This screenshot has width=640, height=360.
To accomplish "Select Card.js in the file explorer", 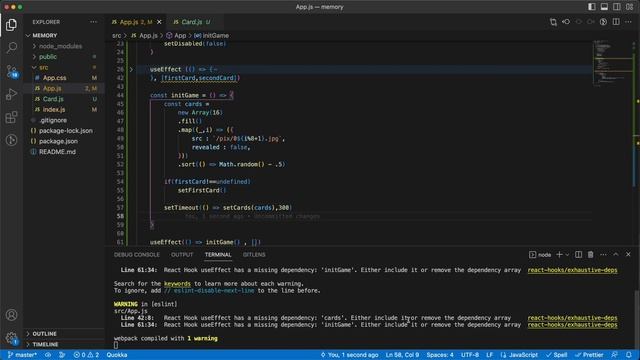I will click(x=64, y=99).
